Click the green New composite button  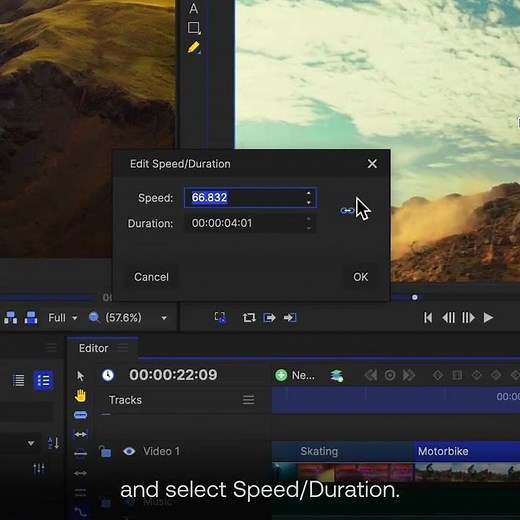(295, 375)
